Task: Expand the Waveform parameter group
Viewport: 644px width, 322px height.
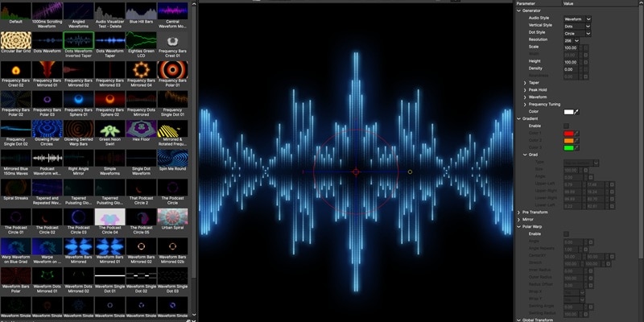Action: pos(525,97)
